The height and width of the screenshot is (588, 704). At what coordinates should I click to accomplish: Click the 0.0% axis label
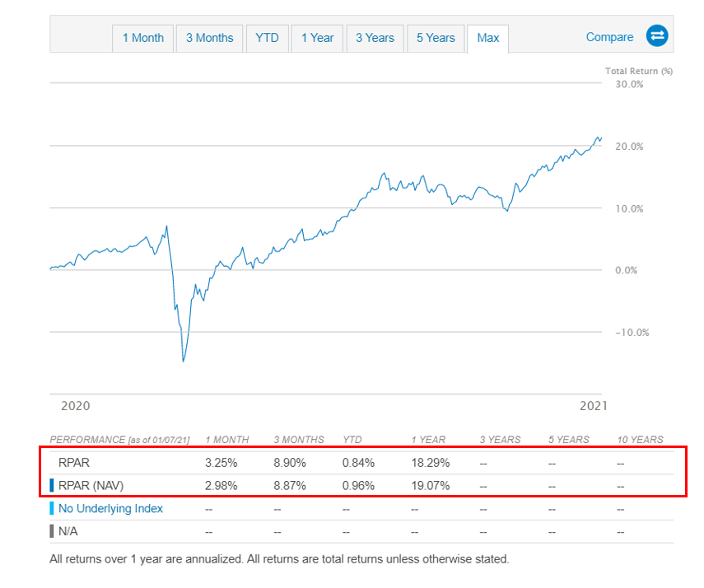626,270
